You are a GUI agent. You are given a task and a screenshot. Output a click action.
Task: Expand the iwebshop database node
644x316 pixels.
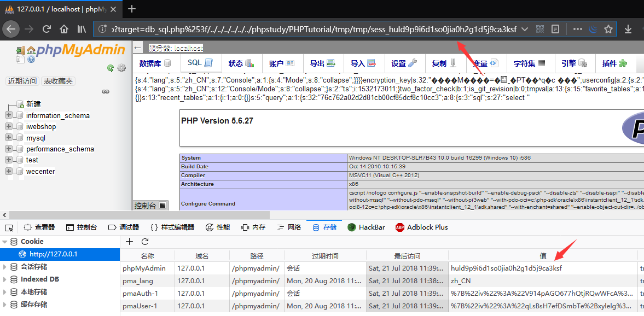[x=9, y=126]
